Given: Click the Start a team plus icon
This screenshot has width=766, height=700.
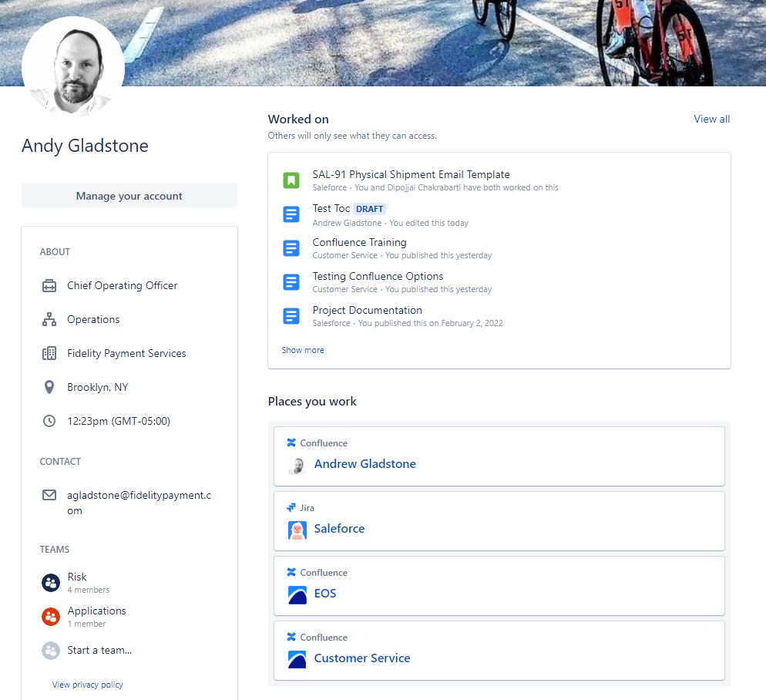Looking at the screenshot, I should click(x=50, y=651).
